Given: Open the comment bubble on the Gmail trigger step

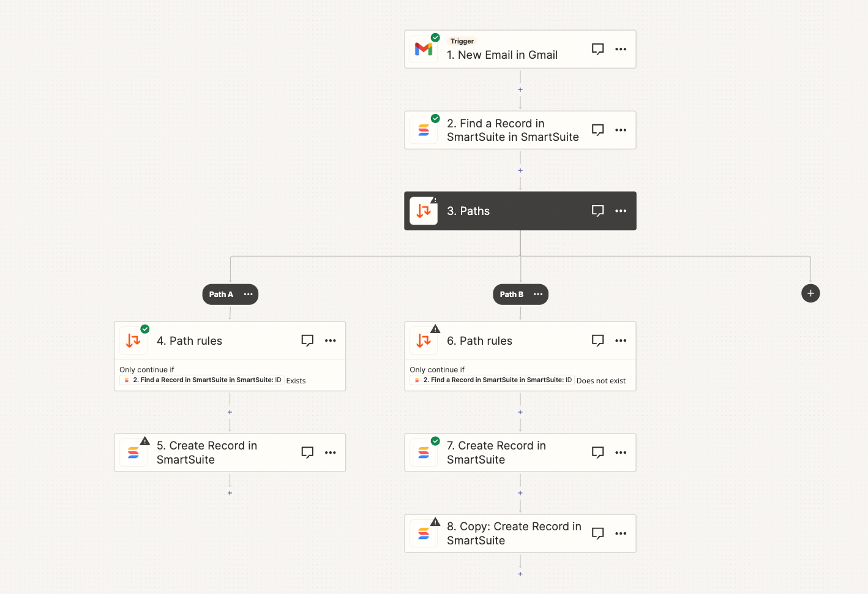Looking at the screenshot, I should tap(597, 49).
